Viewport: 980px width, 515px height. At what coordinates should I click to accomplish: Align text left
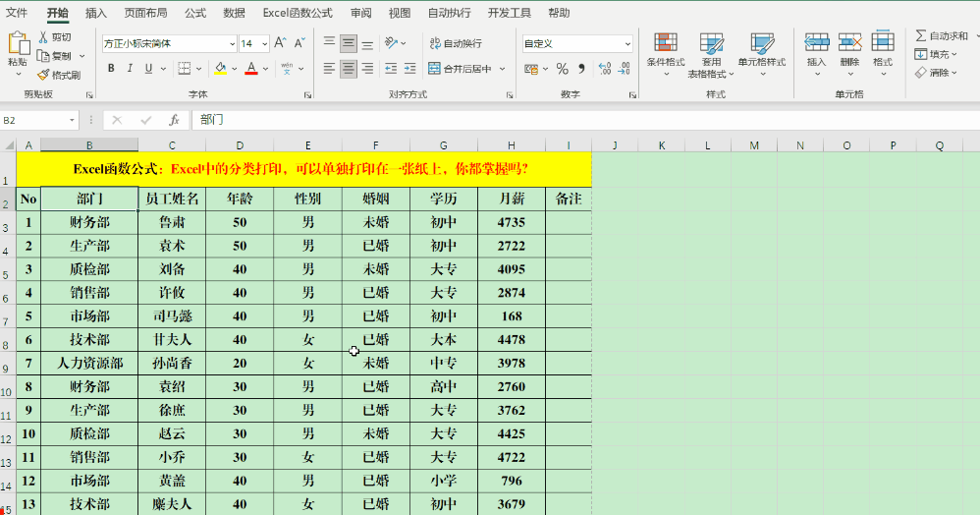[329, 68]
